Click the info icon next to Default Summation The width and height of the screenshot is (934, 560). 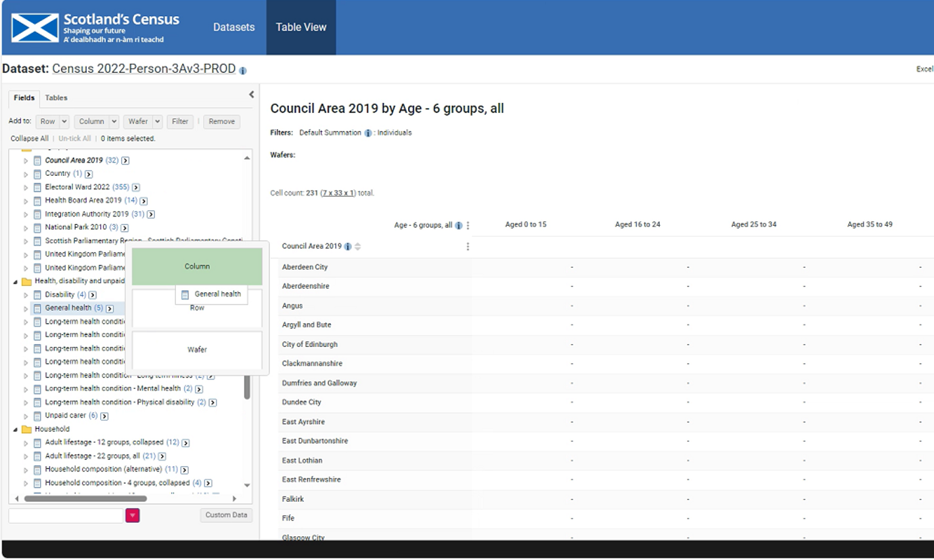(368, 133)
